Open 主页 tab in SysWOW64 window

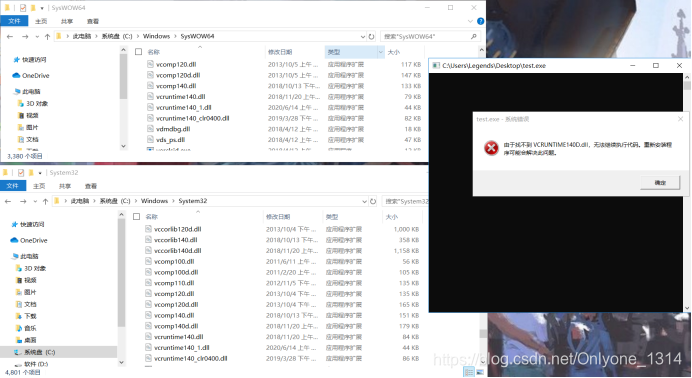(x=41, y=21)
